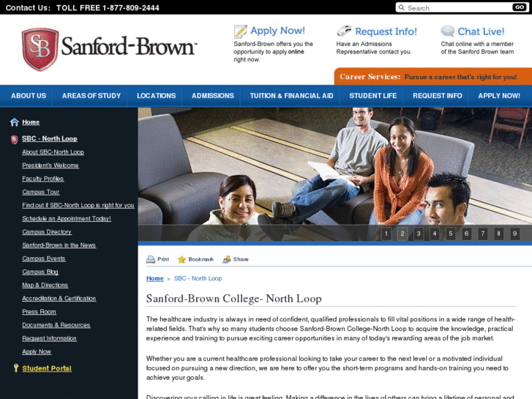Click the Student Portal key icon
532x399 pixels.
tap(15, 368)
